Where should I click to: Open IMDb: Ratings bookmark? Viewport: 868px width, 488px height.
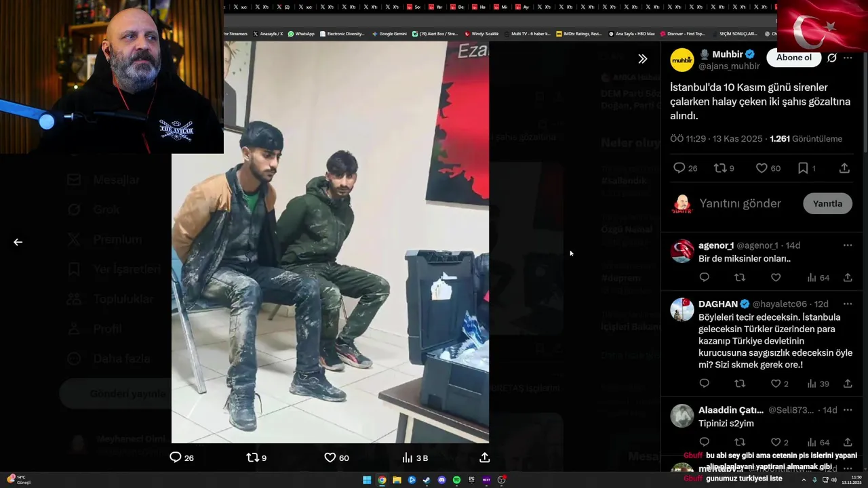[x=578, y=33]
